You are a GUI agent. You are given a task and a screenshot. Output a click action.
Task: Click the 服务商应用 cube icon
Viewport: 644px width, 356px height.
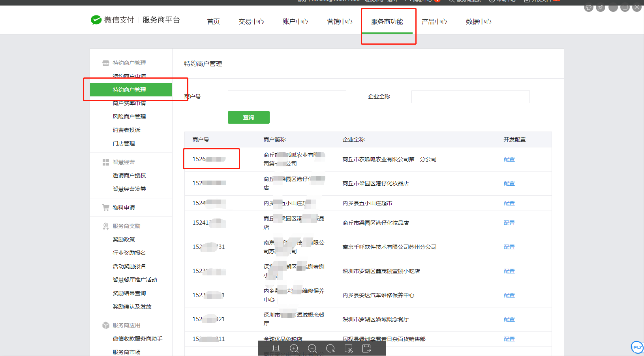click(105, 325)
